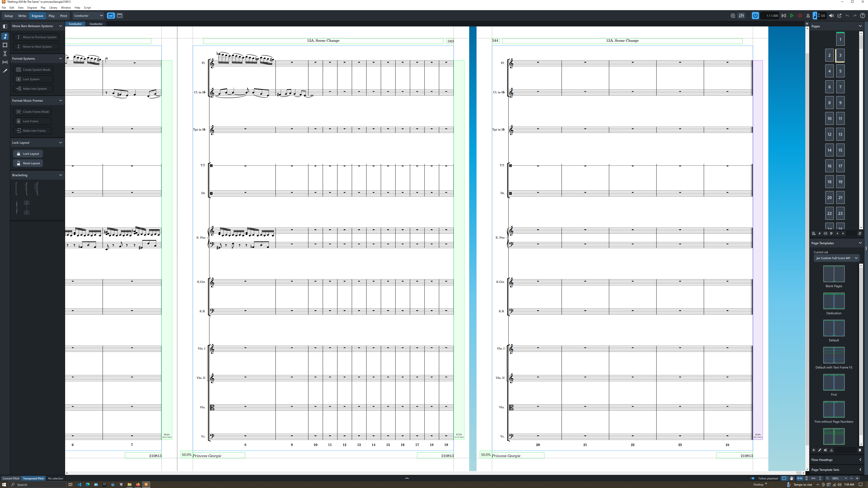Open the Conductor layout dropdown
868x488 pixels.
[x=88, y=16]
